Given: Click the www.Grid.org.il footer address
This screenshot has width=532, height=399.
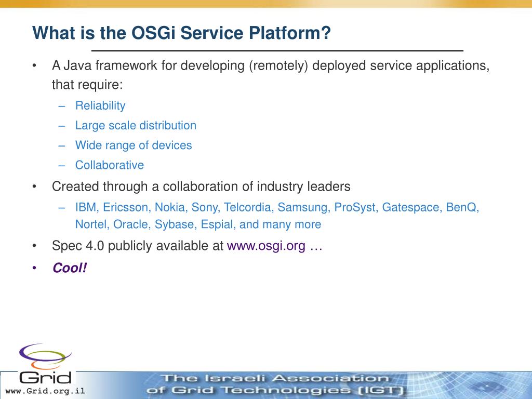Looking at the screenshot, I should click(x=45, y=391).
